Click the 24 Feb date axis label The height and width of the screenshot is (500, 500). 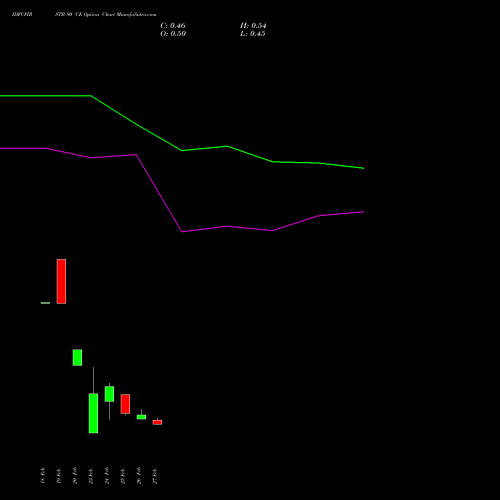click(107, 475)
